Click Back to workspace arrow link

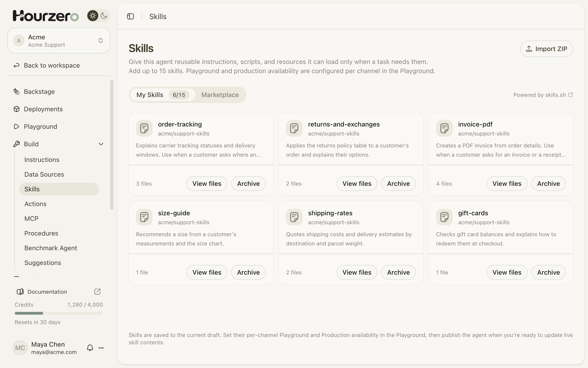[46, 65]
